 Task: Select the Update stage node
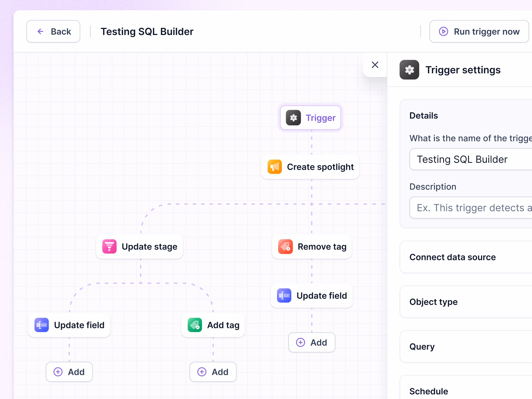pyautogui.click(x=140, y=247)
